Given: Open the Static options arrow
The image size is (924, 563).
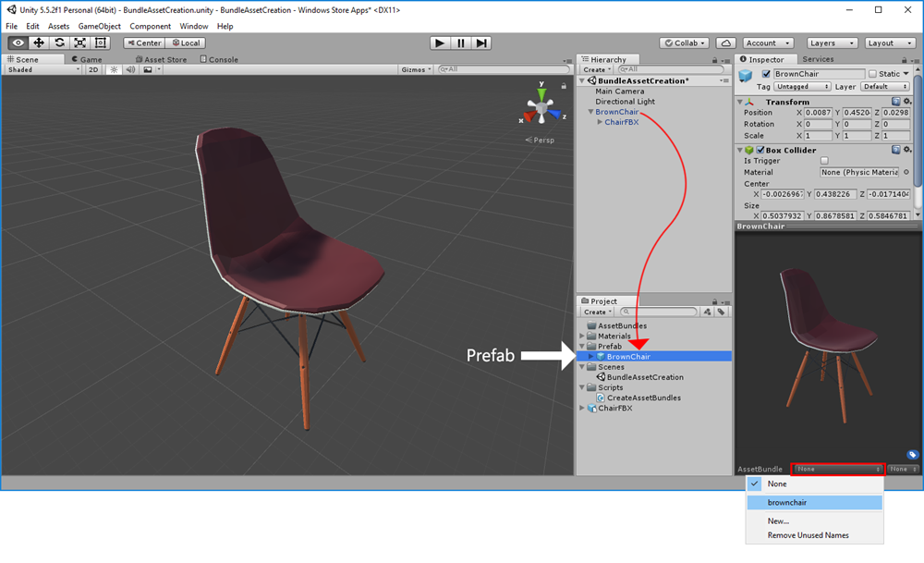Looking at the screenshot, I should [x=906, y=74].
